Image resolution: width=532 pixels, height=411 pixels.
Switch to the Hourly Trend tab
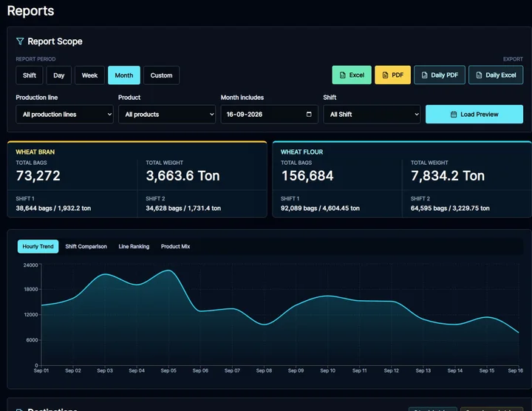38,246
